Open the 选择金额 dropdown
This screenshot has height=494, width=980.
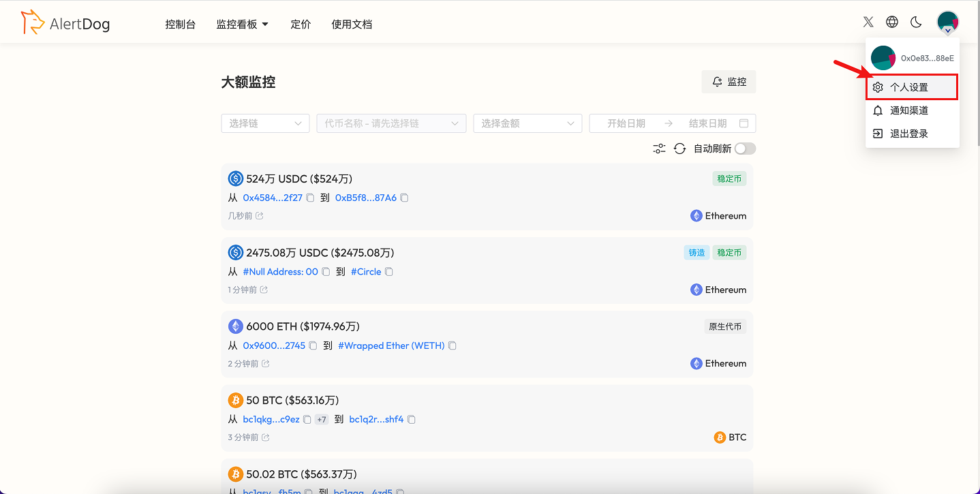tap(527, 123)
